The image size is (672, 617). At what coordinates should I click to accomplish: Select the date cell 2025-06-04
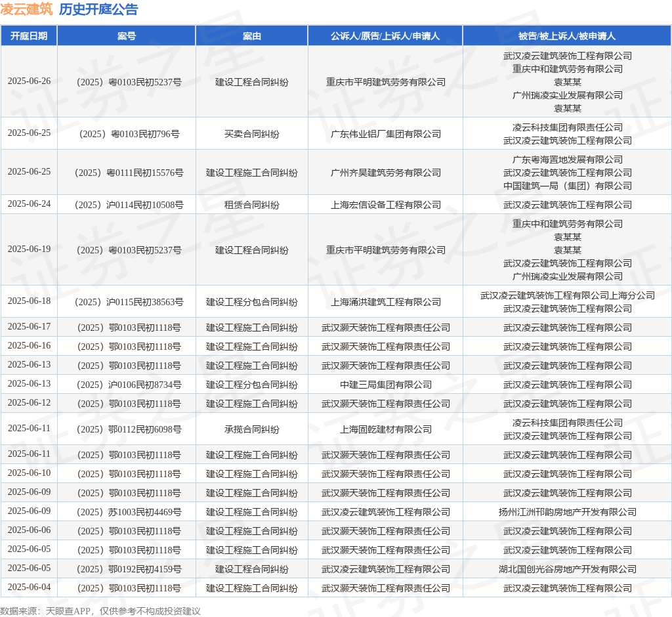pyautogui.click(x=29, y=587)
